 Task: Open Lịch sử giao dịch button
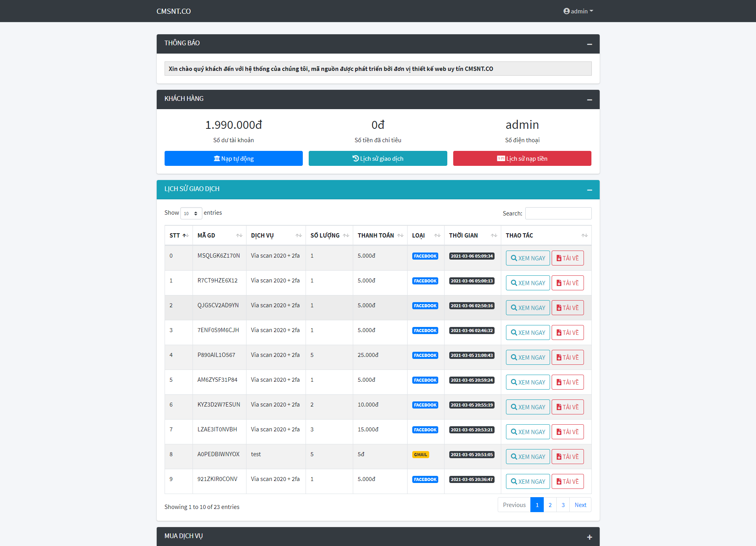378,158
